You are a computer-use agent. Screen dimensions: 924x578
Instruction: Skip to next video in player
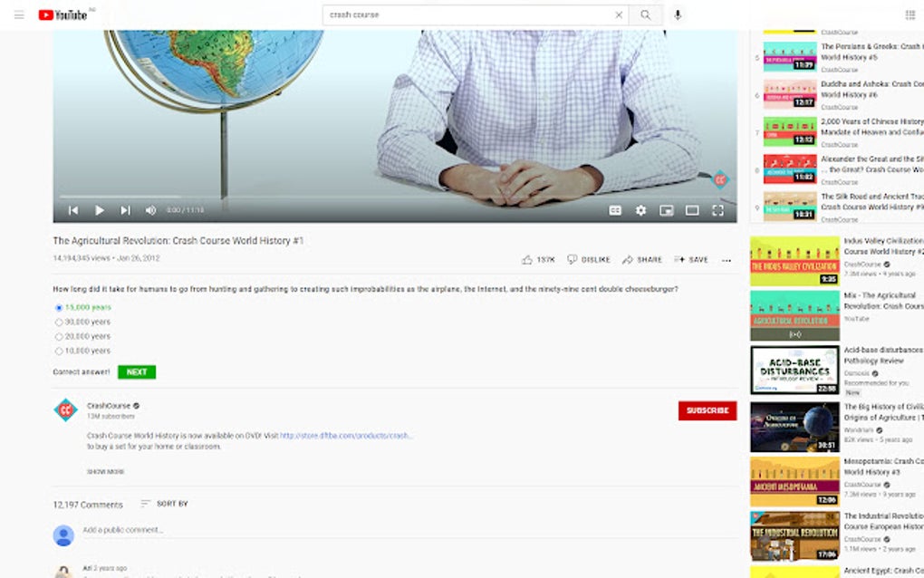tap(125, 210)
